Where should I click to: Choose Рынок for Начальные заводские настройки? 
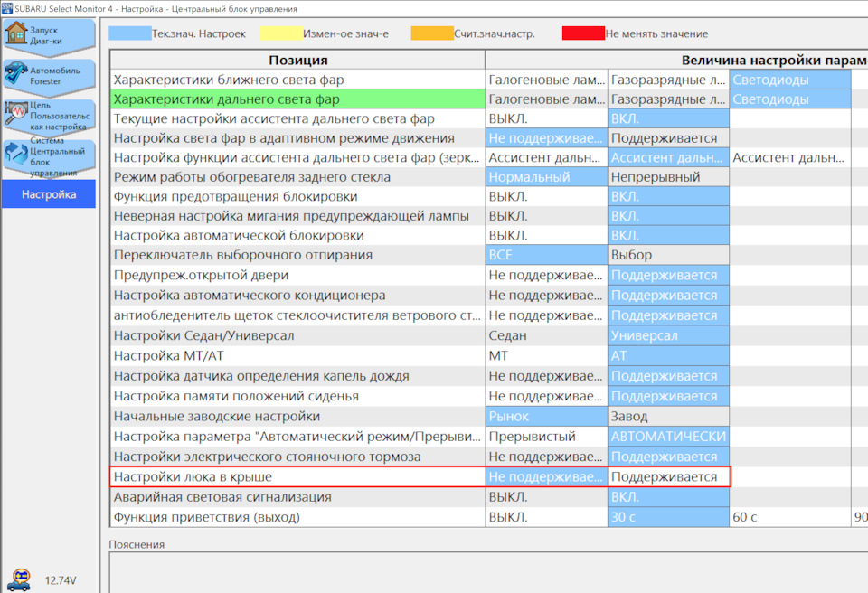pyautogui.click(x=546, y=417)
